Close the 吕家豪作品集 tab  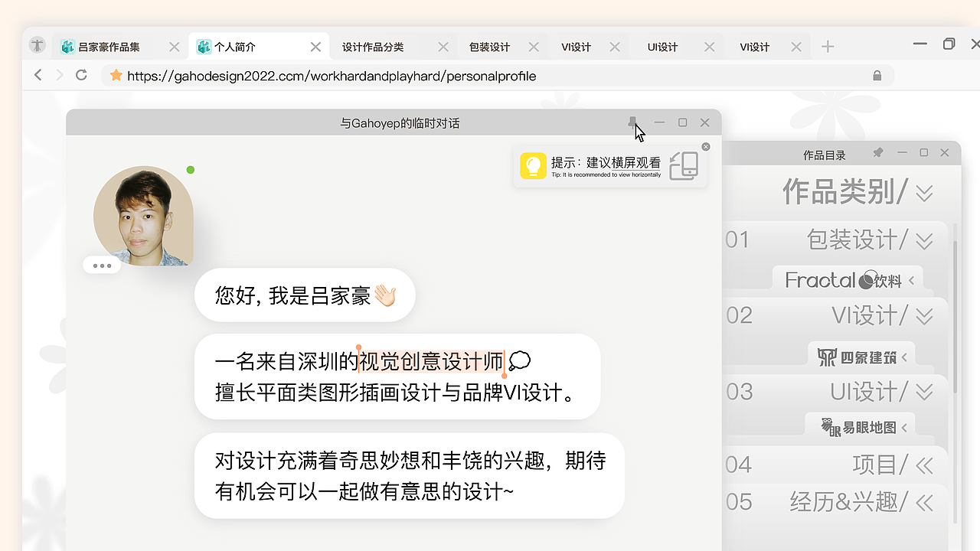tap(175, 47)
